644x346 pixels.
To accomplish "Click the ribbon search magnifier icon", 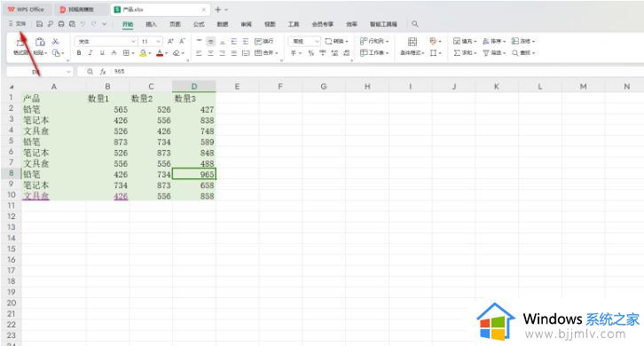I will (415, 24).
